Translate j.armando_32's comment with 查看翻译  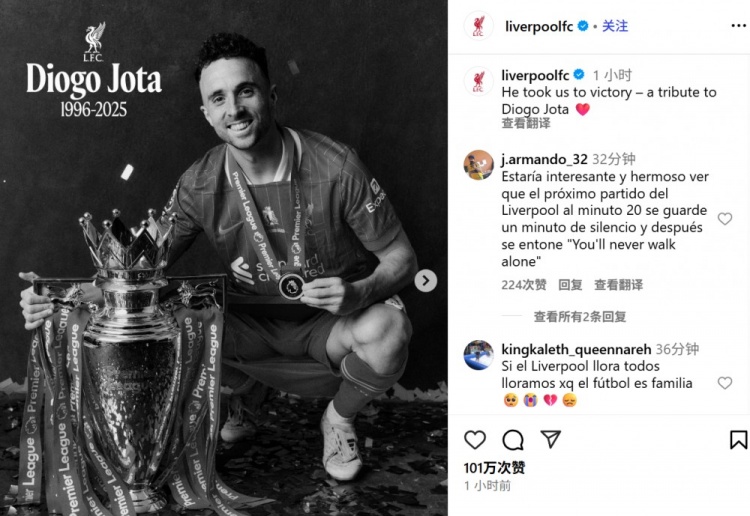tap(618, 285)
